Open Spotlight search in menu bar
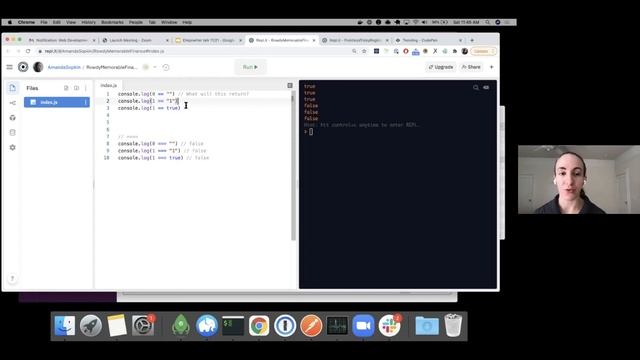 tap(488, 22)
